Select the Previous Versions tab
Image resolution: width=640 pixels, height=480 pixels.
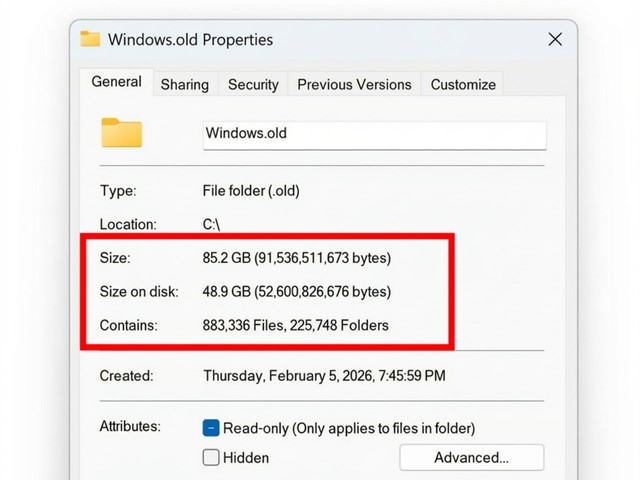tap(354, 84)
